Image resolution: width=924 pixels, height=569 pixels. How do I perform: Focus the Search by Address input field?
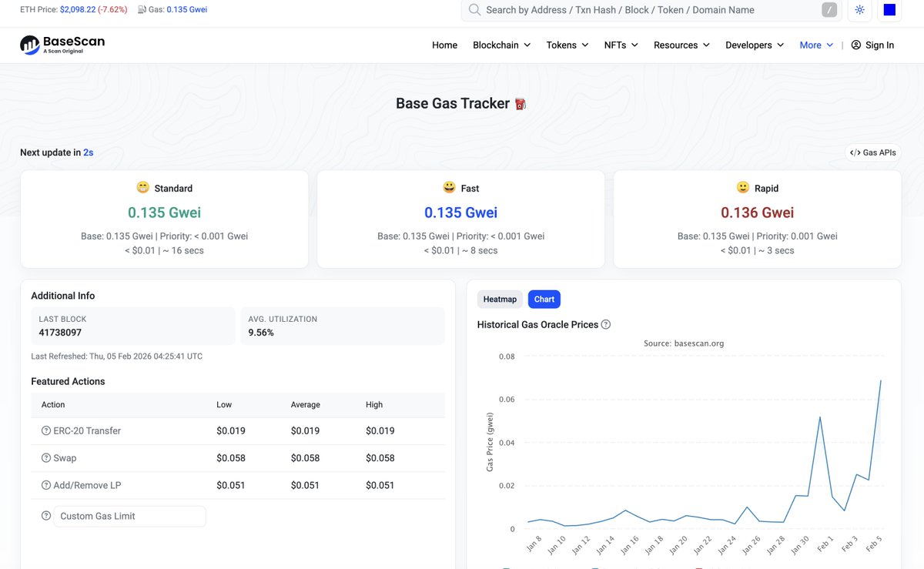pos(651,10)
